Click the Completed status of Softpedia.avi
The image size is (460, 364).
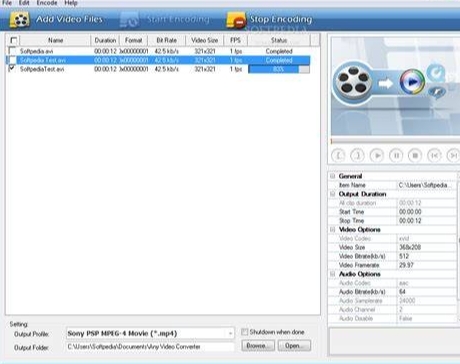279,51
